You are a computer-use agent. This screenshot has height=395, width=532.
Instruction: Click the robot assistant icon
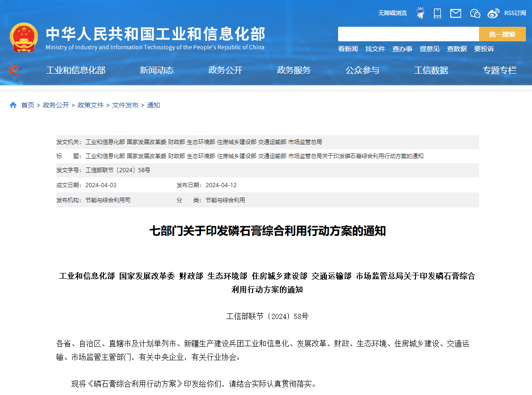420,13
